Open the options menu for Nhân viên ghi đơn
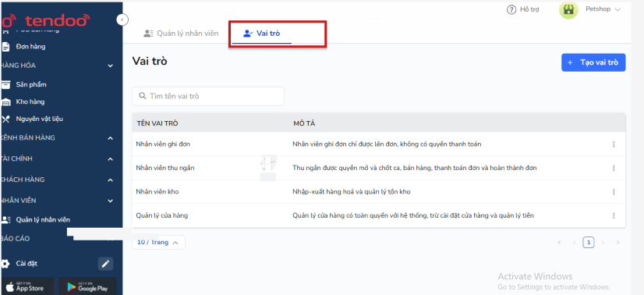This screenshot has height=295, width=644. coord(614,144)
